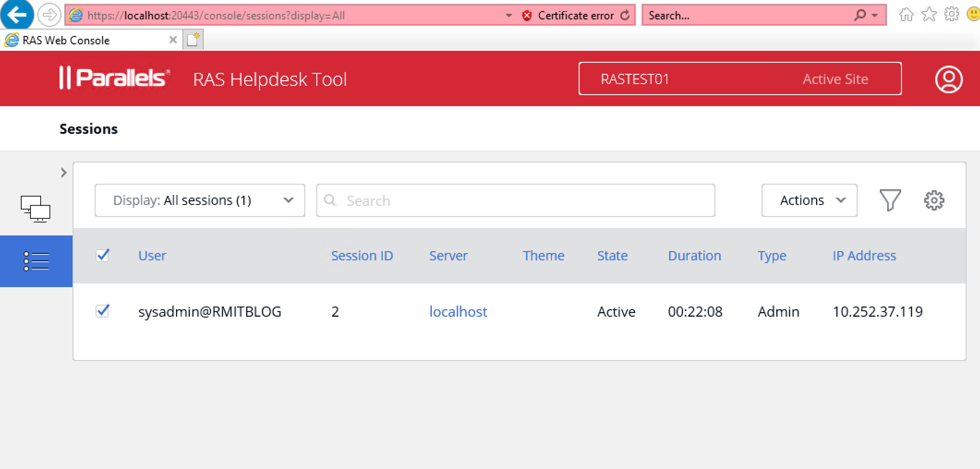This screenshot has width=980, height=469.
Task: Select the sessions list sidebar icon
Action: click(x=36, y=261)
